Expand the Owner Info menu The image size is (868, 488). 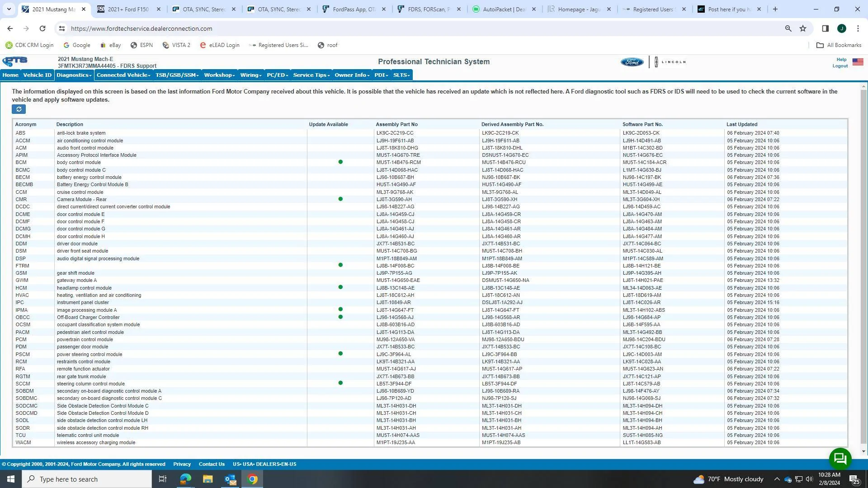coord(352,75)
